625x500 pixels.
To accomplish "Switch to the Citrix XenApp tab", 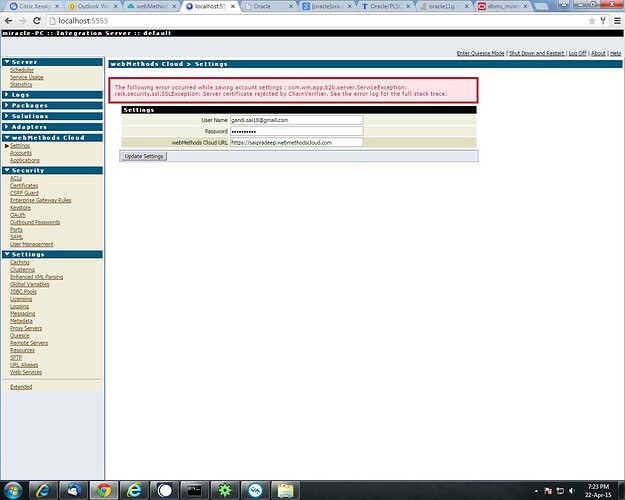I will click(35, 6).
